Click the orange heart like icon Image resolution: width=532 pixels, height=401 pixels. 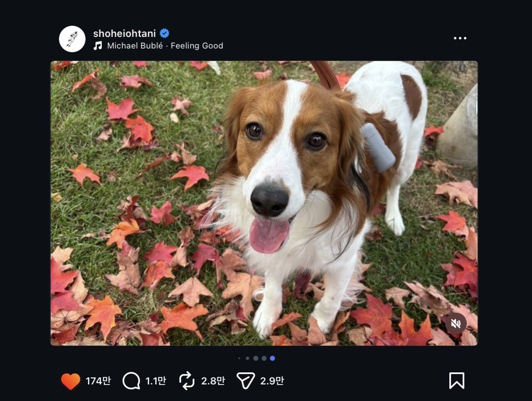[70, 381]
